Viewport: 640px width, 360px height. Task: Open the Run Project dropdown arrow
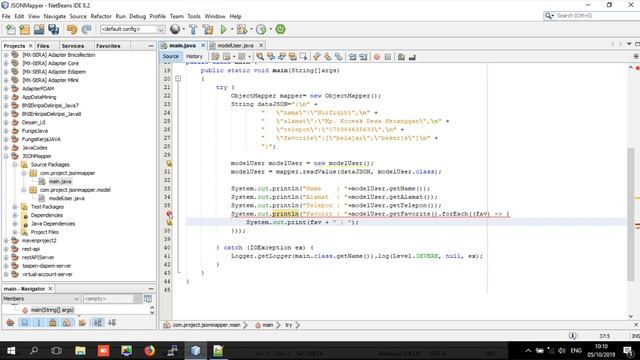(232, 29)
